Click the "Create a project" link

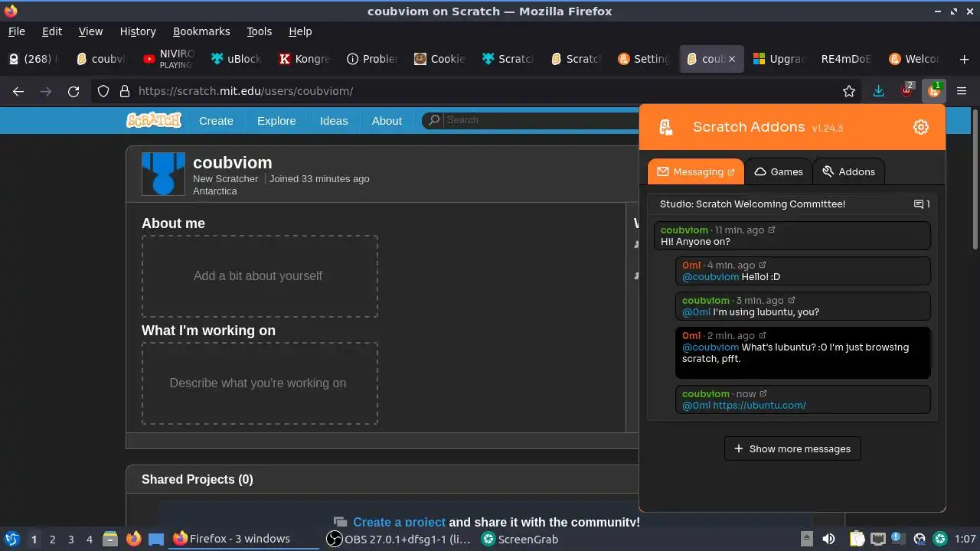(x=399, y=522)
